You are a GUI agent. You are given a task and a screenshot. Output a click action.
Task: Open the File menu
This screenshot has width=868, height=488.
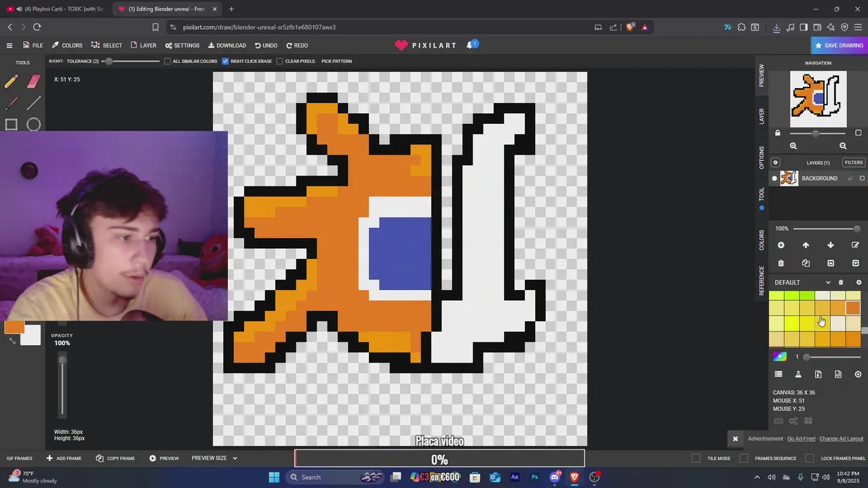point(33,45)
